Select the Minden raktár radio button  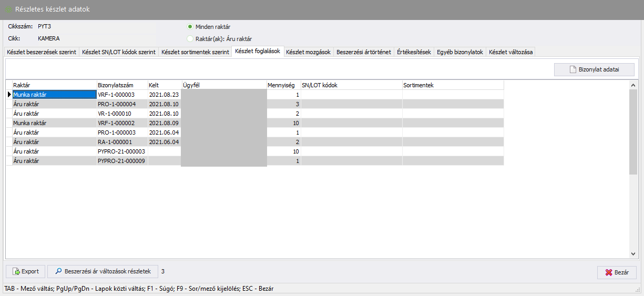coord(190,27)
